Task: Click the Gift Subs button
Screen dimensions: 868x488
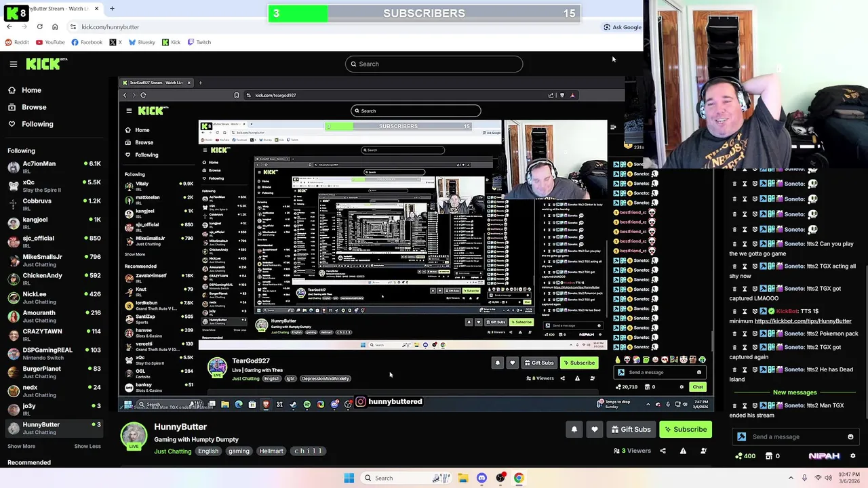Action: pyautogui.click(x=631, y=429)
